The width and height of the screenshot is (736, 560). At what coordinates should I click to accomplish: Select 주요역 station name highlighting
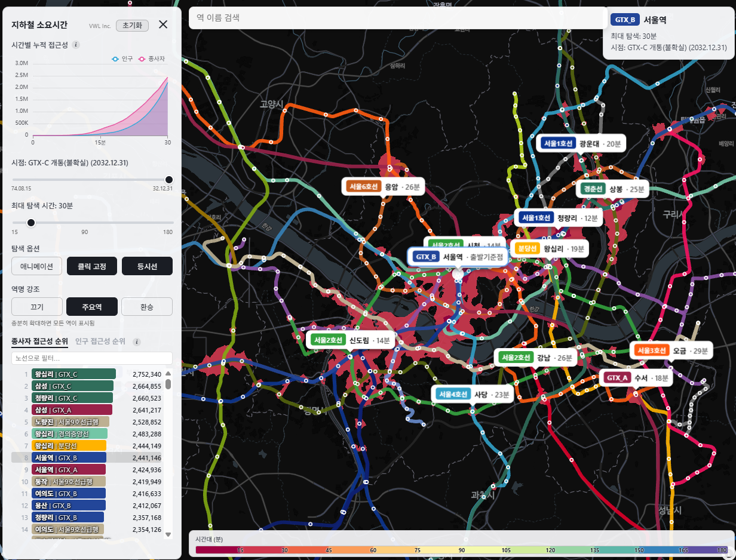[x=91, y=307]
